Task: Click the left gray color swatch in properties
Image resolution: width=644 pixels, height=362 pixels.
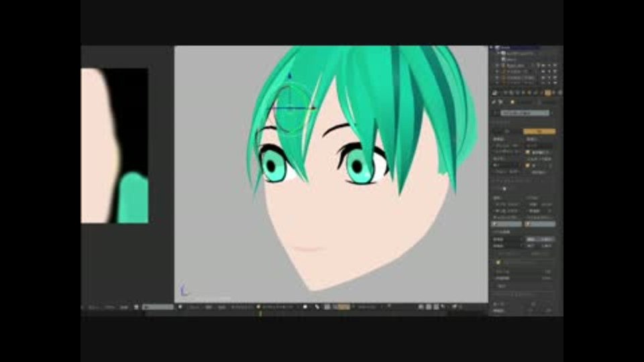Action: (507, 224)
